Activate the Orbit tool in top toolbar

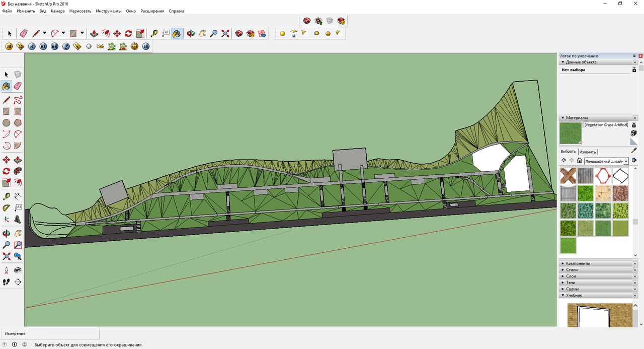(191, 34)
